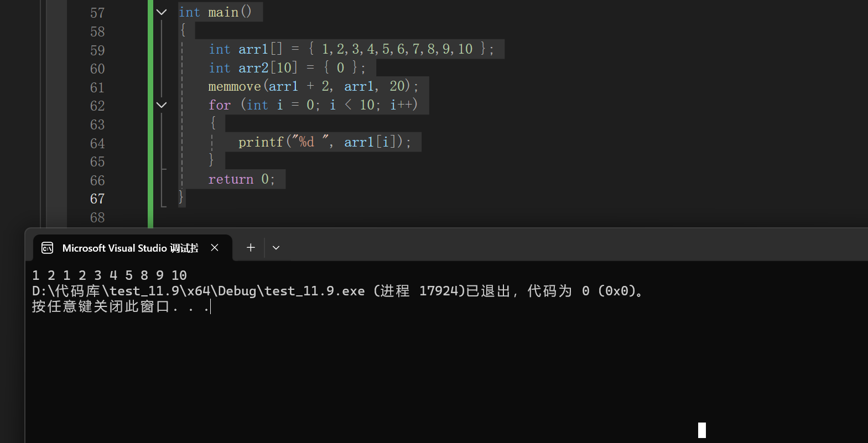The width and height of the screenshot is (868, 443).
Task: Click line number 60 in the gutter
Action: [97, 69]
